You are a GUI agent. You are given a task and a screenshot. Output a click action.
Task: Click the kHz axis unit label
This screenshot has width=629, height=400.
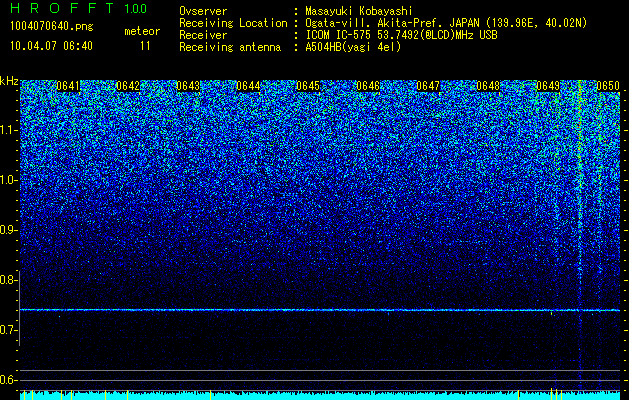coord(9,81)
